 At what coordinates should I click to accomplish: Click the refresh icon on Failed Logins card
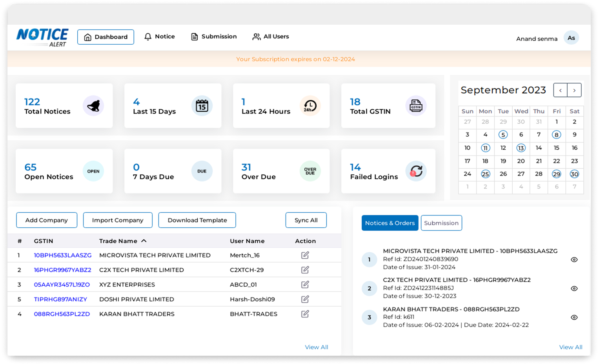click(416, 171)
